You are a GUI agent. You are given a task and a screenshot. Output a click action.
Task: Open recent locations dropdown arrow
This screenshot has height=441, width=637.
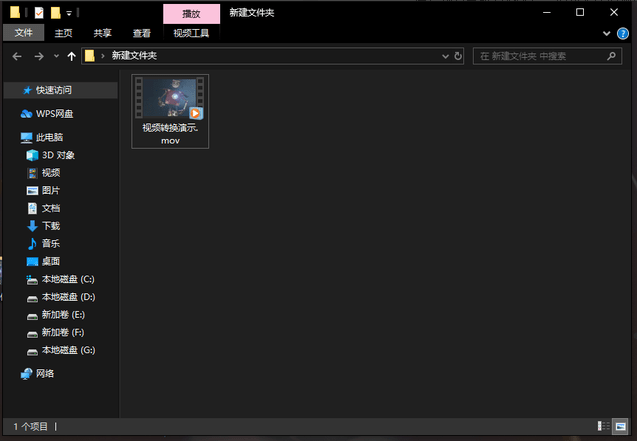tap(56, 56)
